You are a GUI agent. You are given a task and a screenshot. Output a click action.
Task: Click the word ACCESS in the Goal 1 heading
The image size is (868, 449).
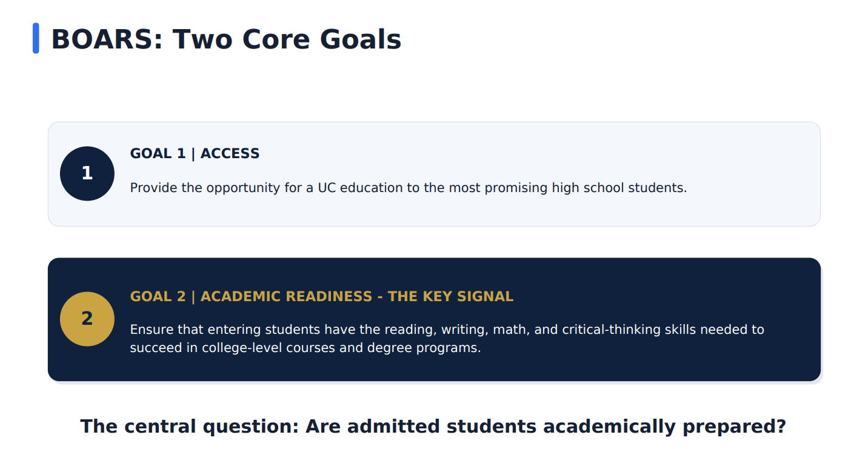[230, 154]
